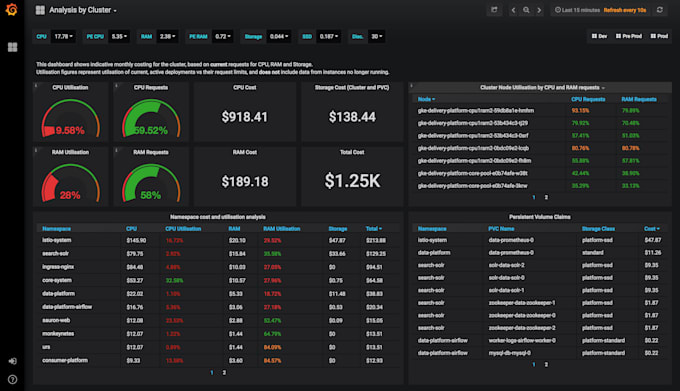
Task: Open the Prod dashboard link
Action: coord(659,36)
